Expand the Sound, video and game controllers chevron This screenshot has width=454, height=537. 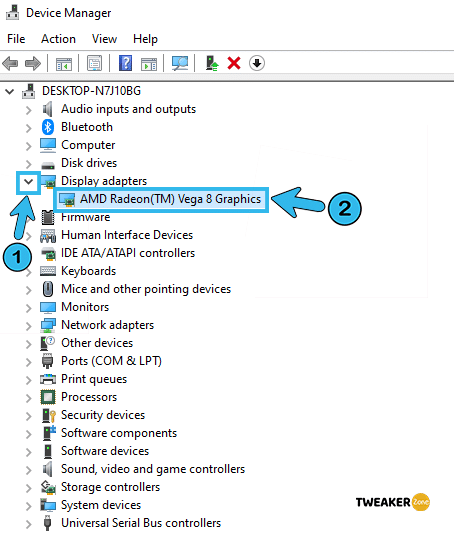pos(28,470)
